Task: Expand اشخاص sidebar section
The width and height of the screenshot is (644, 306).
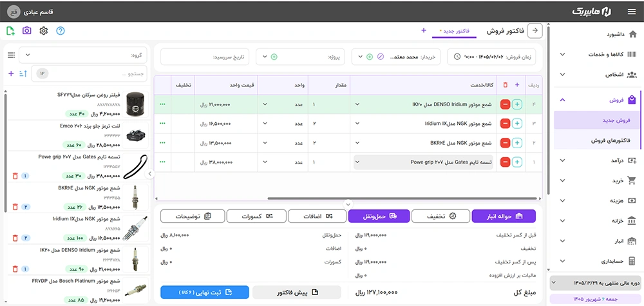Action: point(563,75)
